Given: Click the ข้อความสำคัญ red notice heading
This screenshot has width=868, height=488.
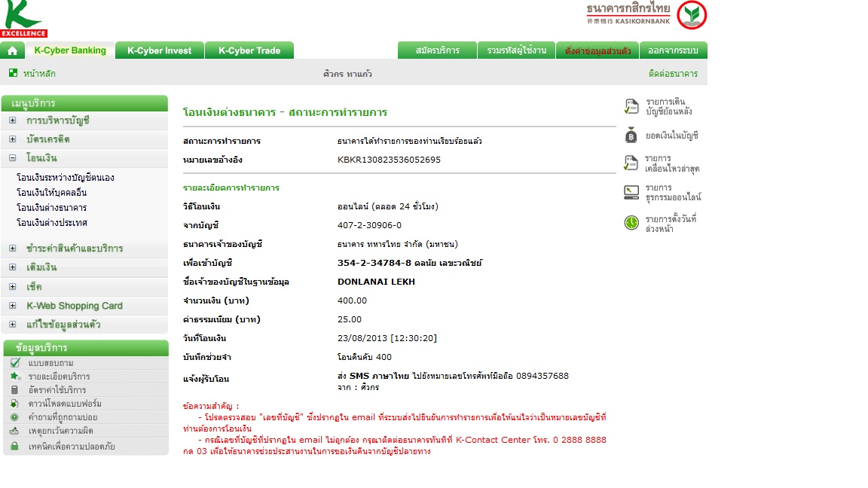Looking at the screenshot, I should [211, 406].
